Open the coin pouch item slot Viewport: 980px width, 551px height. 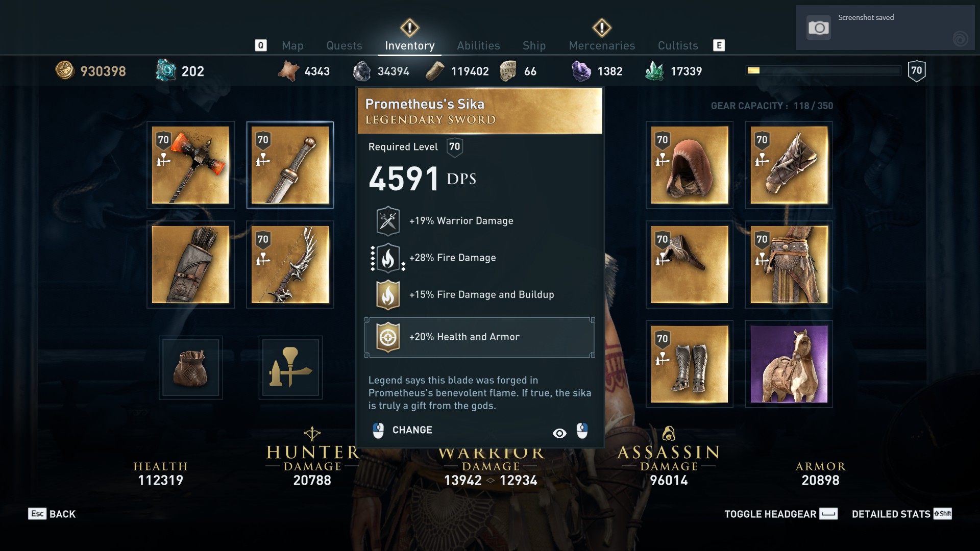click(190, 367)
